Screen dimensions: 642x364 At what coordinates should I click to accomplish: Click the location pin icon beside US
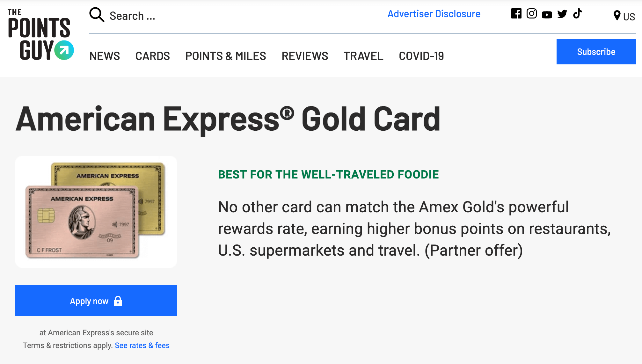pyautogui.click(x=617, y=16)
